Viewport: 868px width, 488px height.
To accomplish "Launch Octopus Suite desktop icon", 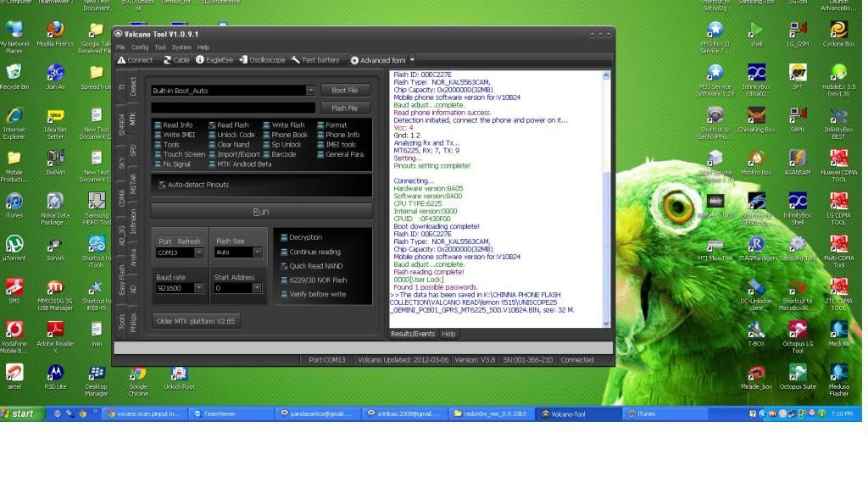I will pyautogui.click(x=797, y=377).
